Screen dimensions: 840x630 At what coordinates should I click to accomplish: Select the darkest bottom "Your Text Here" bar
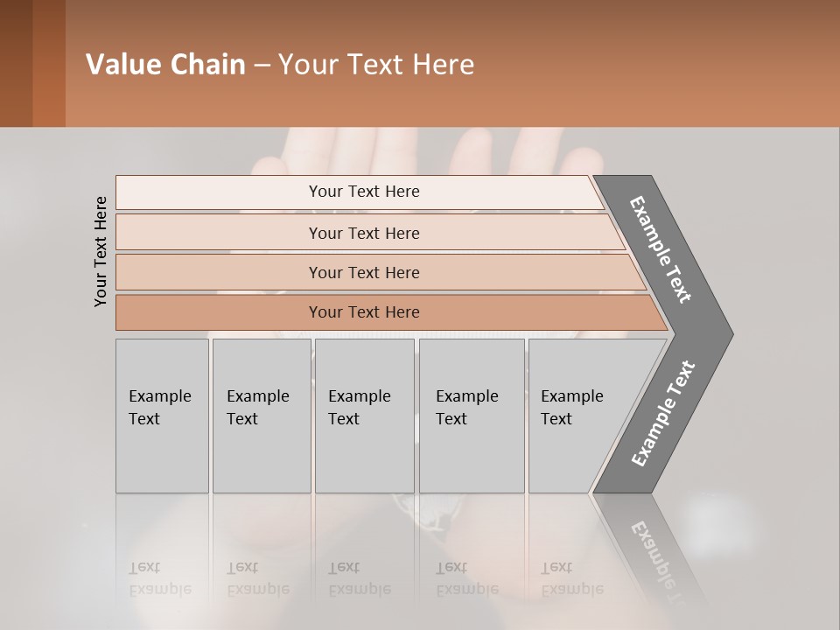click(364, 312)
